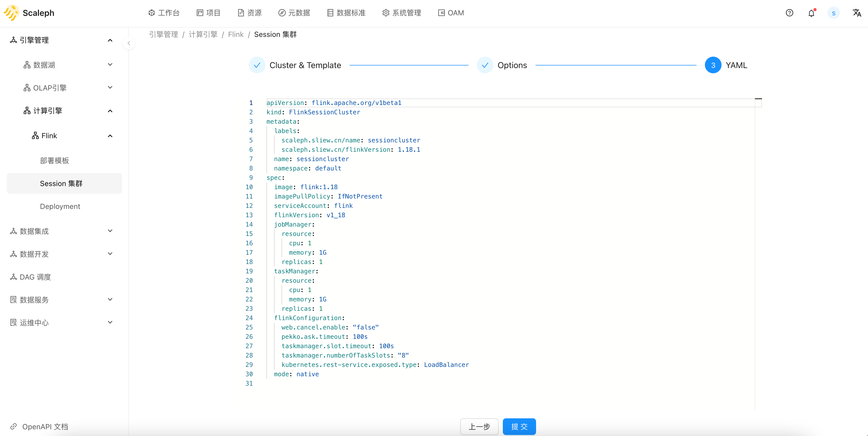Open the 系统管理 top menu

click(402, 13)
